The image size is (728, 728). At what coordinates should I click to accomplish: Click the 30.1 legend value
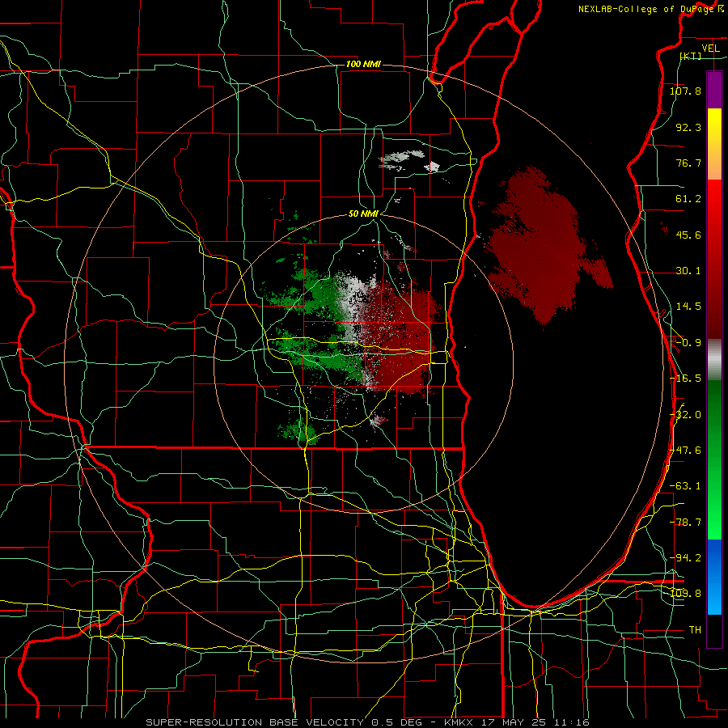[688, 271]
